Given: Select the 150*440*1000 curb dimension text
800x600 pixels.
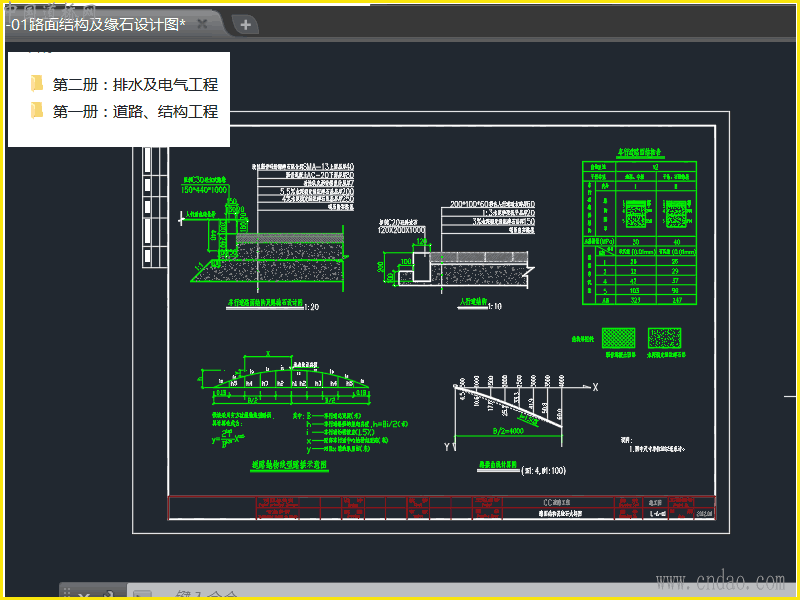Looking at the screenshot, I should click(x=204, y=190).
